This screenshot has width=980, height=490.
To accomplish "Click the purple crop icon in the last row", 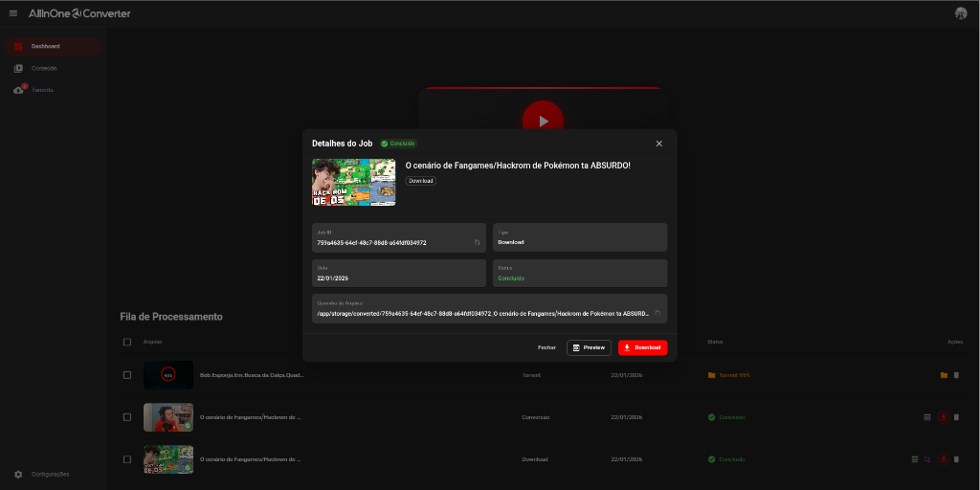I will pyautogui.click(x=927, y=459).
